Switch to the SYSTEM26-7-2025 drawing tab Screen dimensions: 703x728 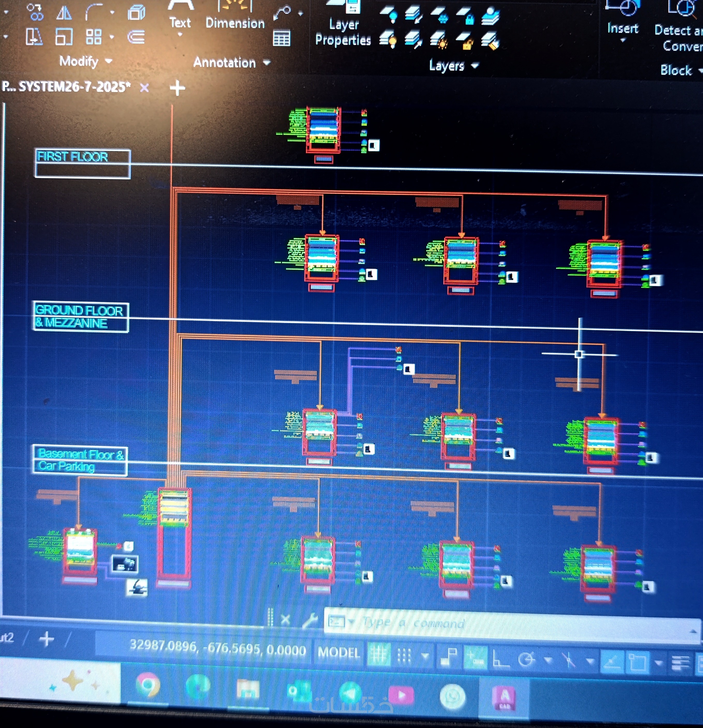(71, 87)
